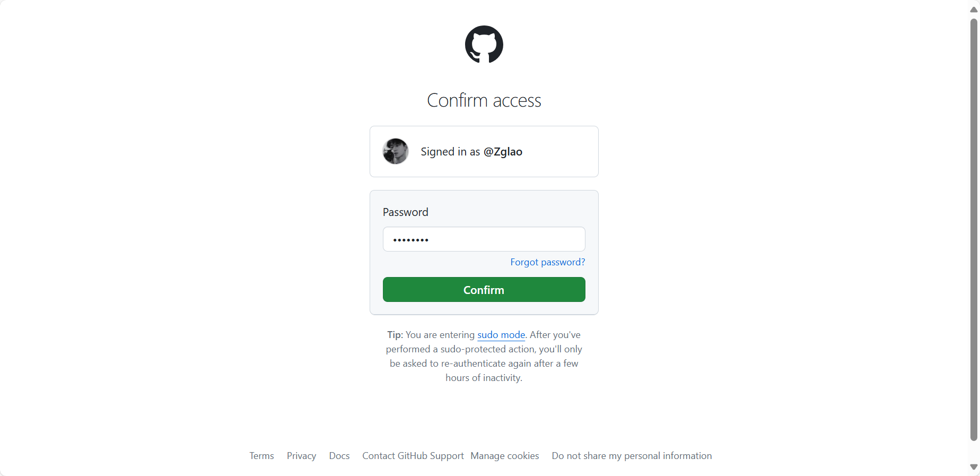Open the Privacy footer link
Screen dimensions: 980x476
point(301,456)
